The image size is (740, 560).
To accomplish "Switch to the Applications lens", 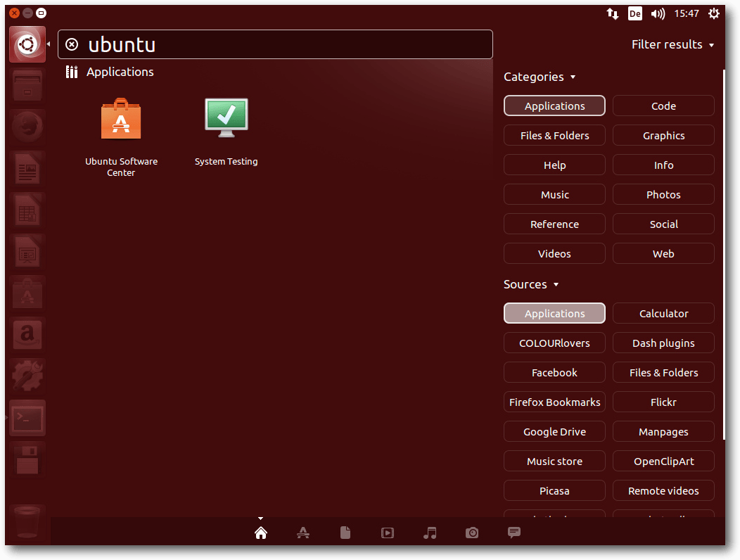I will tap(303, 533).
